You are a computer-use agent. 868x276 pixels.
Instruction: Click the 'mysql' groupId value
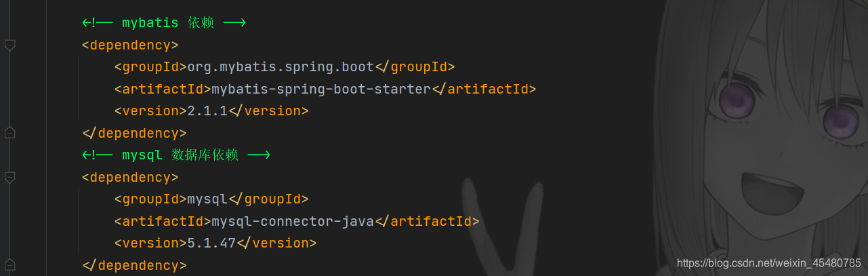(x=207, y=199)
